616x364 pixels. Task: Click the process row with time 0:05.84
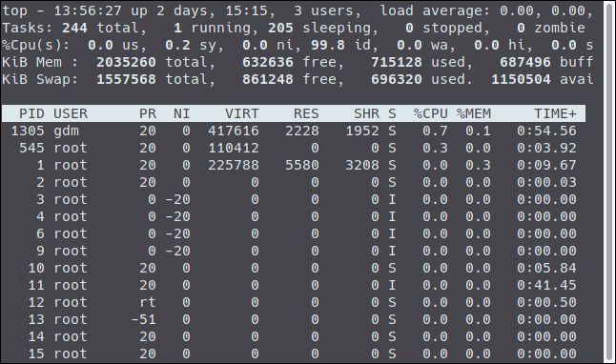(x=294, y=268)
